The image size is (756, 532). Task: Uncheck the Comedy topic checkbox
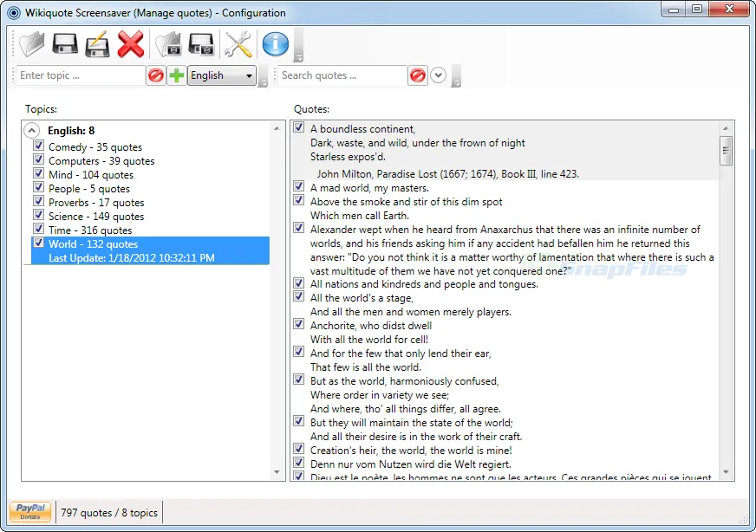coord(38,146)
